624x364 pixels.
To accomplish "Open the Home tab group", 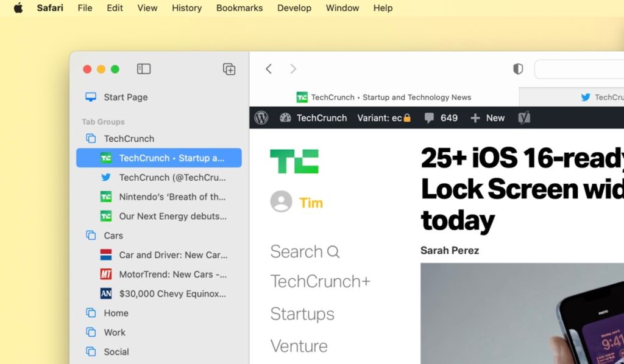I will [116, 313].
